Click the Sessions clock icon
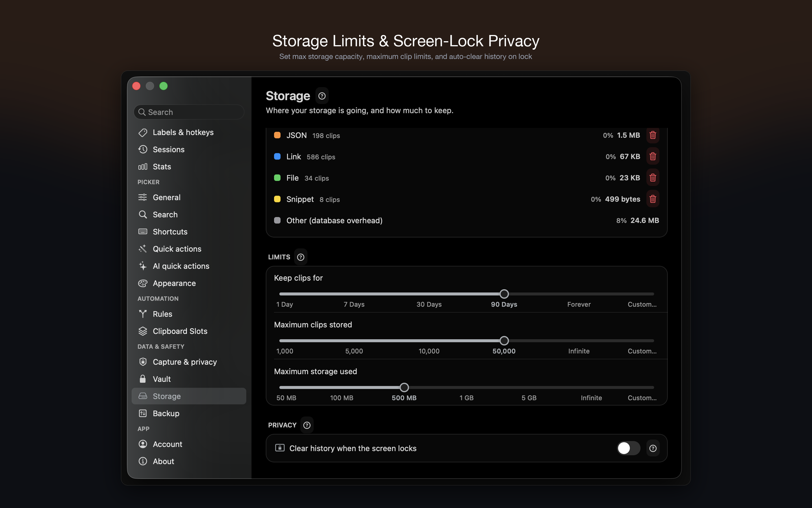812x508 pixels. (x=143, y=150)
